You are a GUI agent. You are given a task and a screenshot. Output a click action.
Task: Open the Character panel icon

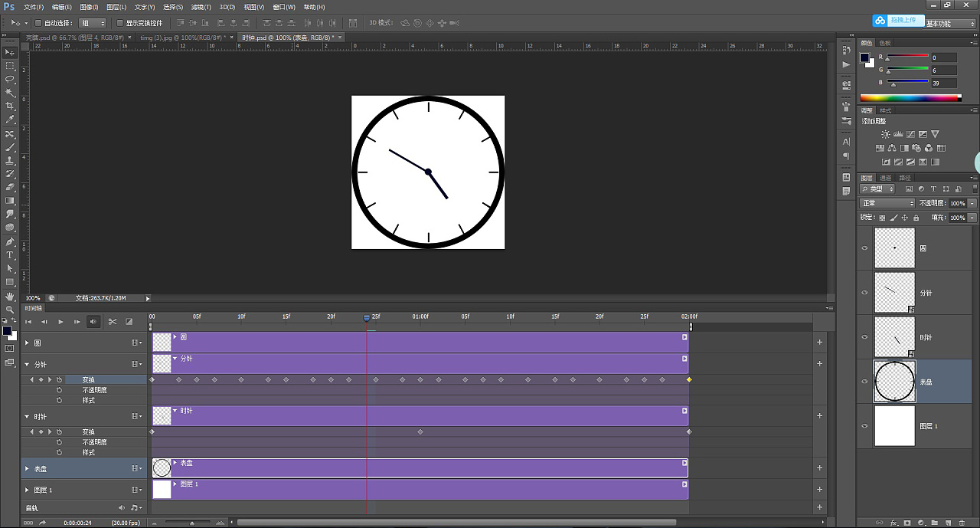tap(846, 142)
